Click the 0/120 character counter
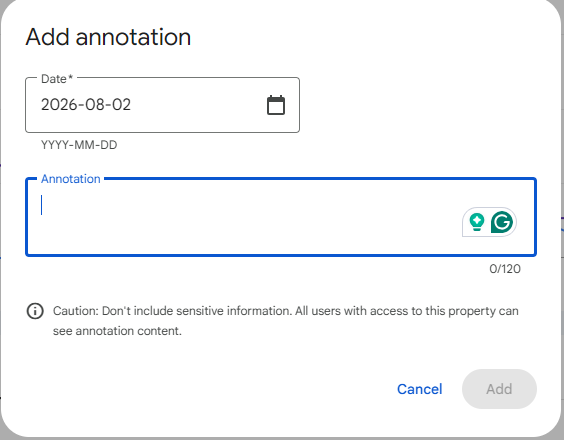The height and width of the screenshot is (440, 564). 505,269
